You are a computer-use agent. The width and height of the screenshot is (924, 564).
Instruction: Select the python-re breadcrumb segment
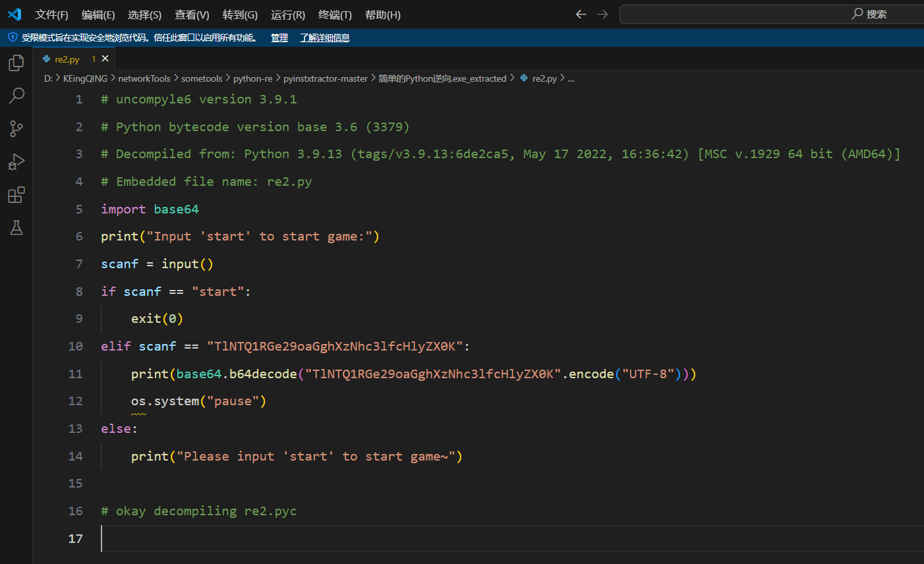252,78
